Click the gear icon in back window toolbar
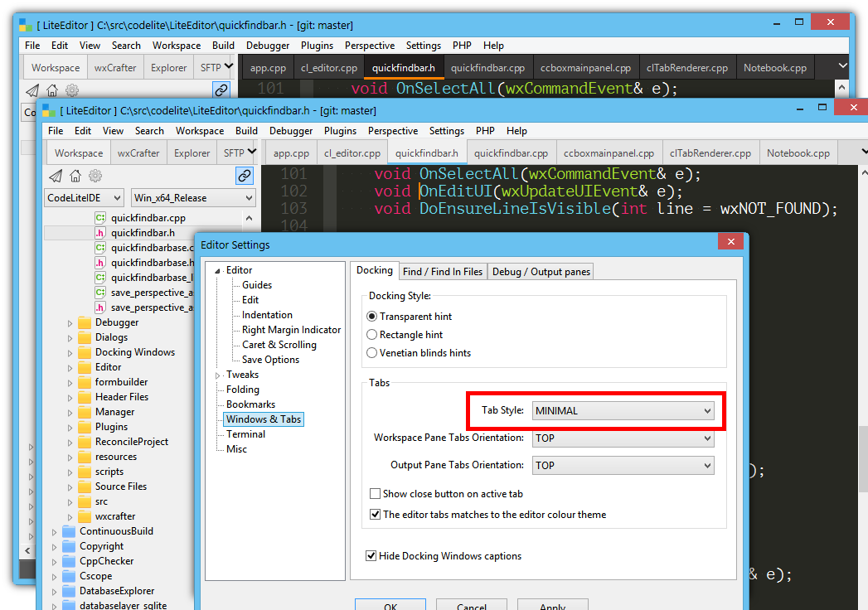868x610 pixels. 72,90
